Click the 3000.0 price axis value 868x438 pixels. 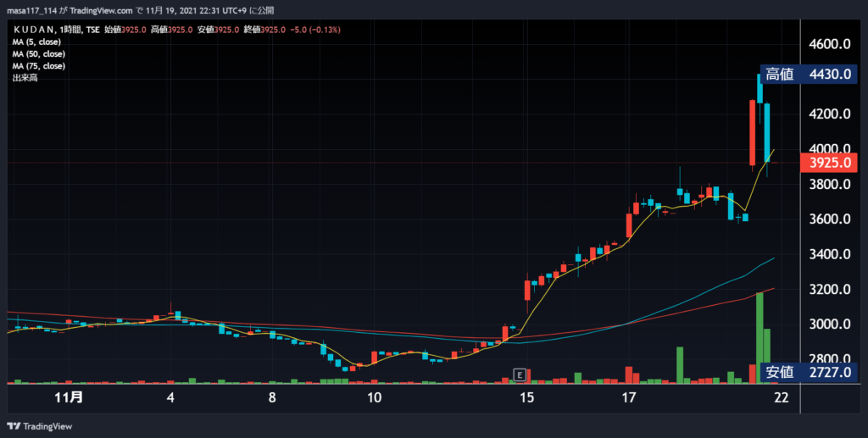pyautogui.click(x=830, y=324)
